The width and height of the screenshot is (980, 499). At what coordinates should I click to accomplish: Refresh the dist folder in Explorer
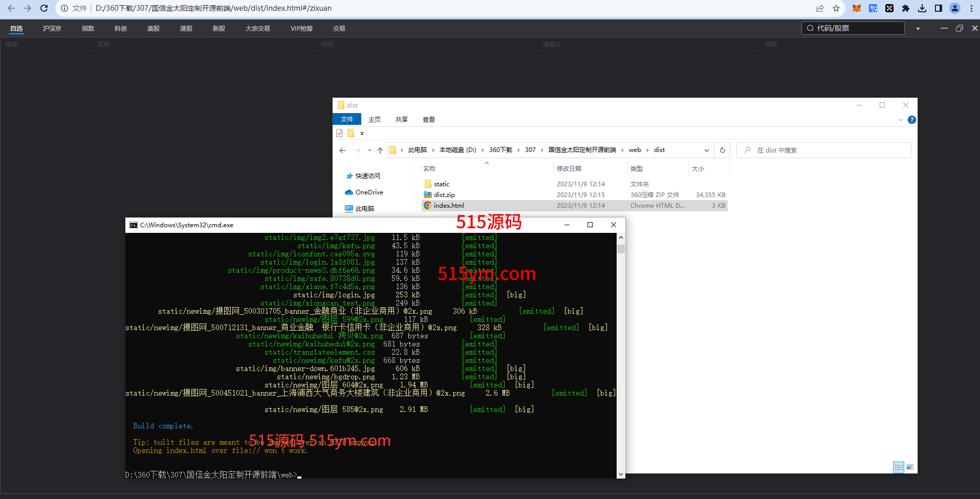click(x=722, y=150)
